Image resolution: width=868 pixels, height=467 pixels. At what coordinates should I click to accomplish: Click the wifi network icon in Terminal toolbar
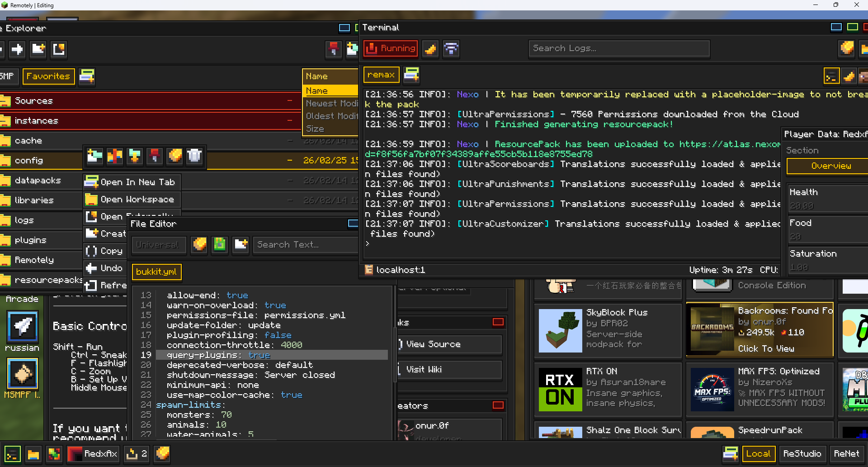(x=451, y=48)
